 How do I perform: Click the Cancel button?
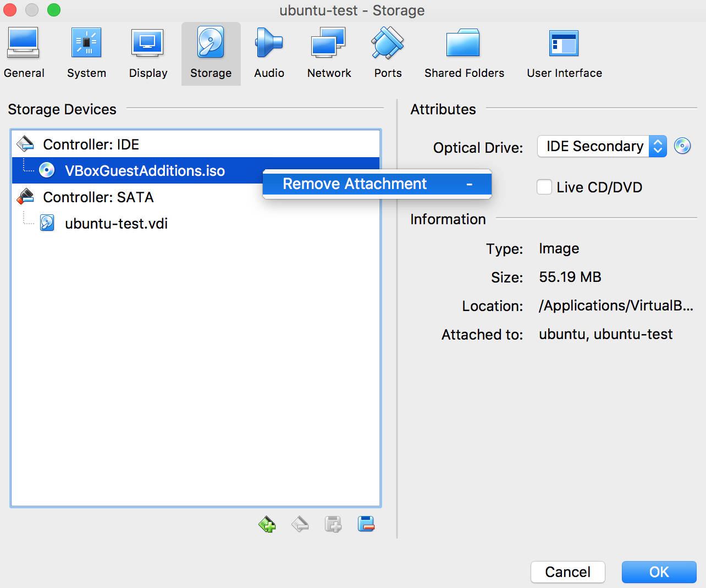(568, 572)
